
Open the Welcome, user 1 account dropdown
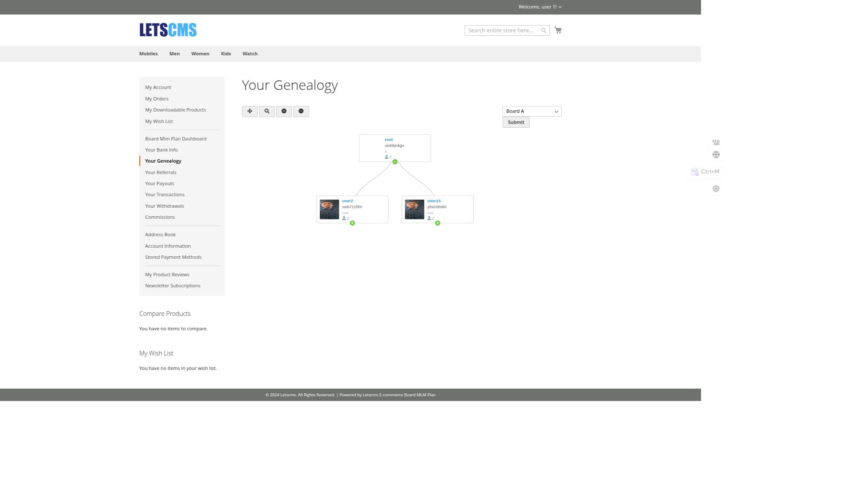540,7
